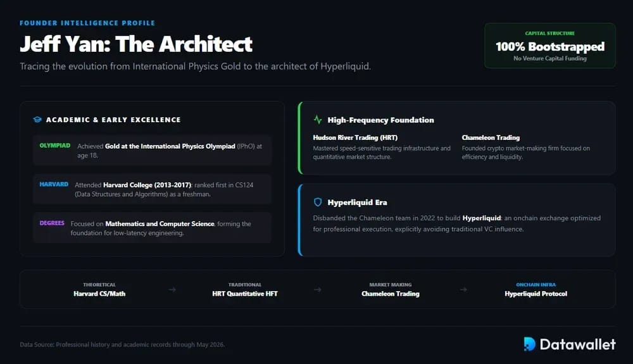This screenshot has width=633, height=364.
Task: Click the Jeff Yan: The Architect title
Action: (x=136, y=44)
